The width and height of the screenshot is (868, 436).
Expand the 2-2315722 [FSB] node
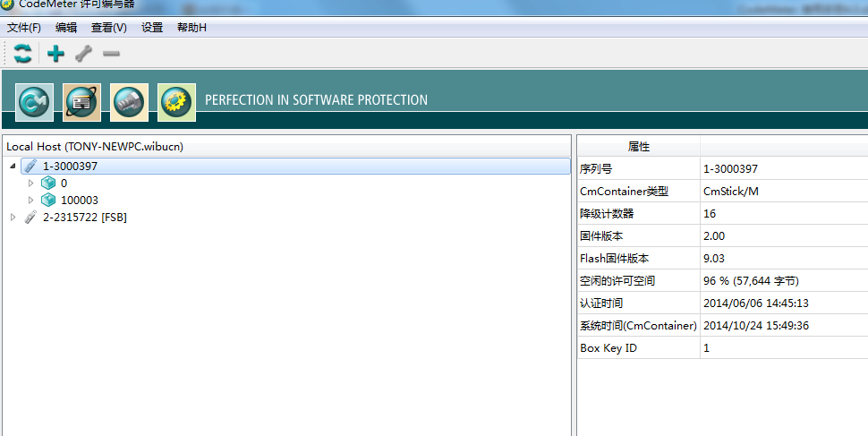tap(13, 218)
